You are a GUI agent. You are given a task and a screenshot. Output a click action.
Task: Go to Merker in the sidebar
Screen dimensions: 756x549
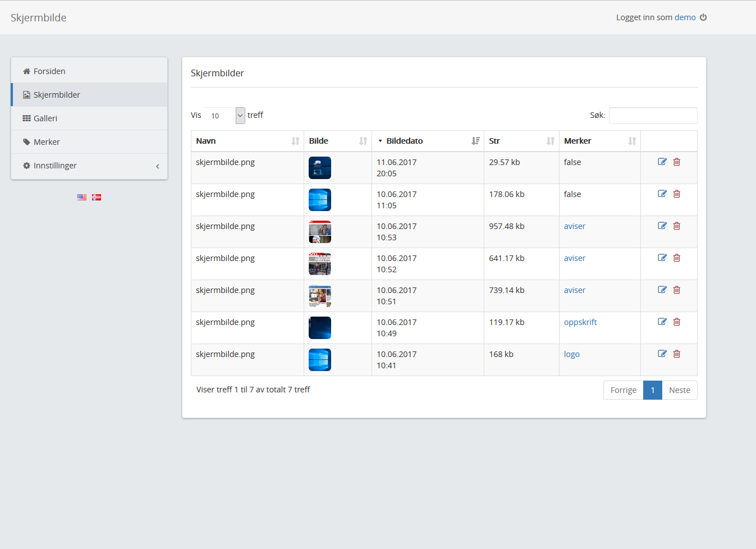coord(47,142)
